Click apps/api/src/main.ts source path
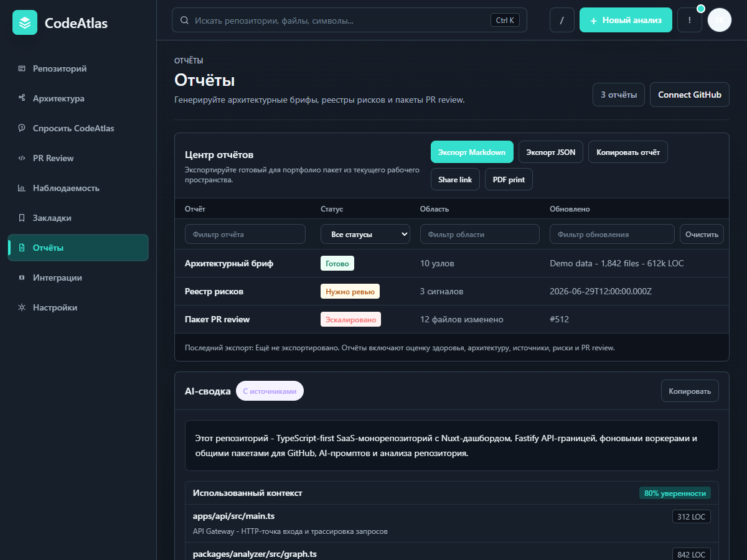The height and width of the screenshot is (560, 747). [234, 516]
